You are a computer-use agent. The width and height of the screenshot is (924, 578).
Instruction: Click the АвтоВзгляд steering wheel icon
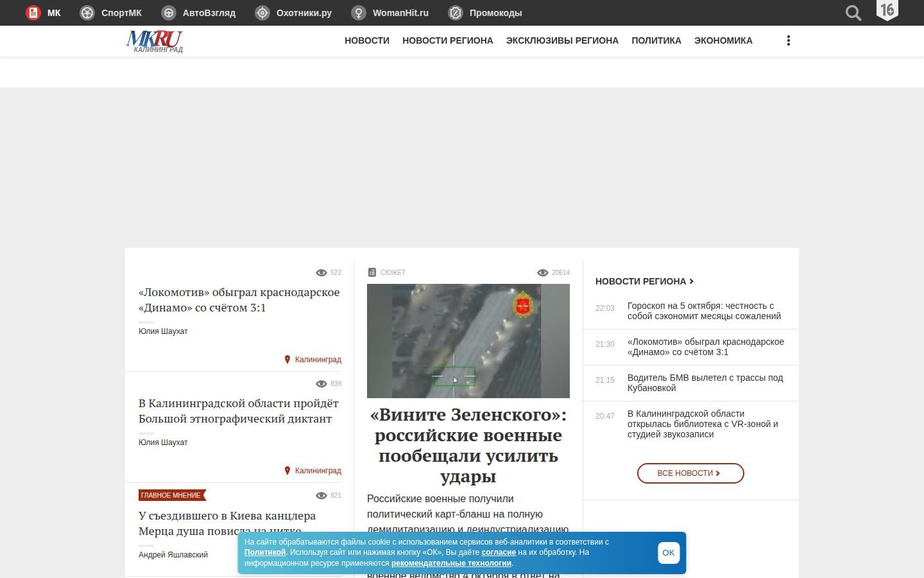tap(169, 13)
